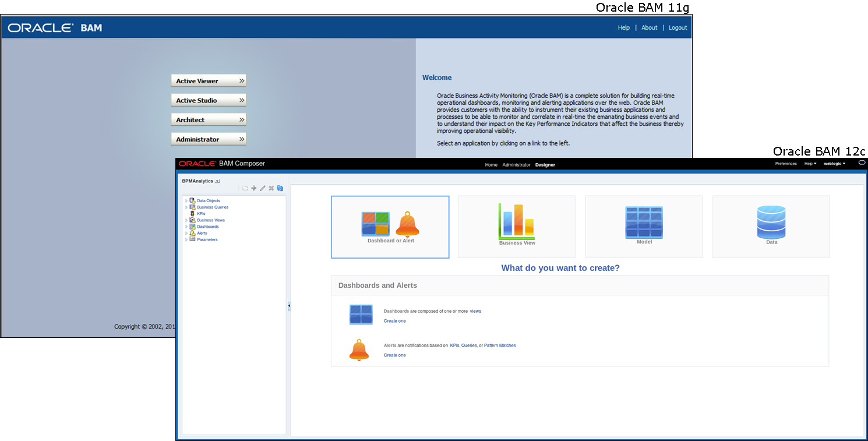Switch to the Administrator tab in BAM Composer
The height and width of the screenshot is (441, 868).
pyautogui.click(x=516, y=165)
